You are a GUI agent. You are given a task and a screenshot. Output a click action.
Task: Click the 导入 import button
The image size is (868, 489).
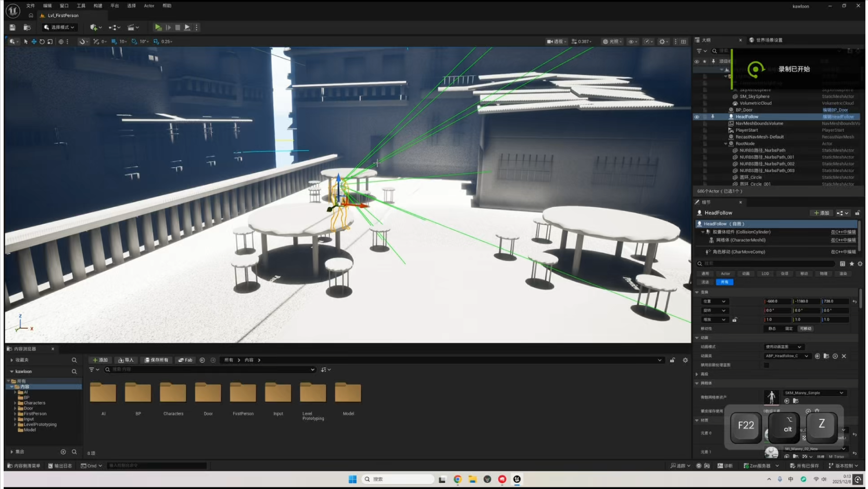coord(126,360)
